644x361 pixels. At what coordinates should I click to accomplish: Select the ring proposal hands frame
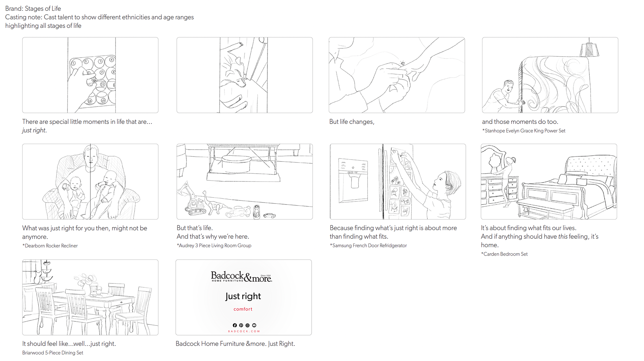397,75
